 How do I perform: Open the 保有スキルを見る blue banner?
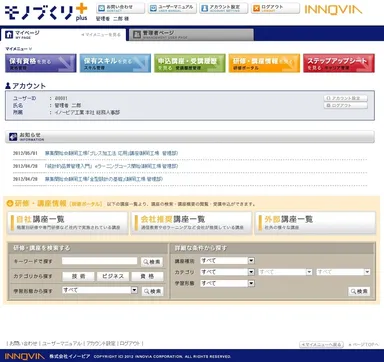[x=115, y=63]
